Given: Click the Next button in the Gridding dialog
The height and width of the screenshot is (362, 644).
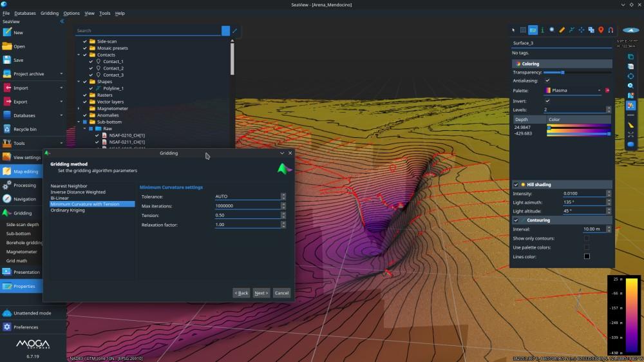Looking at the screenshot, I should [x=261, y=293].
